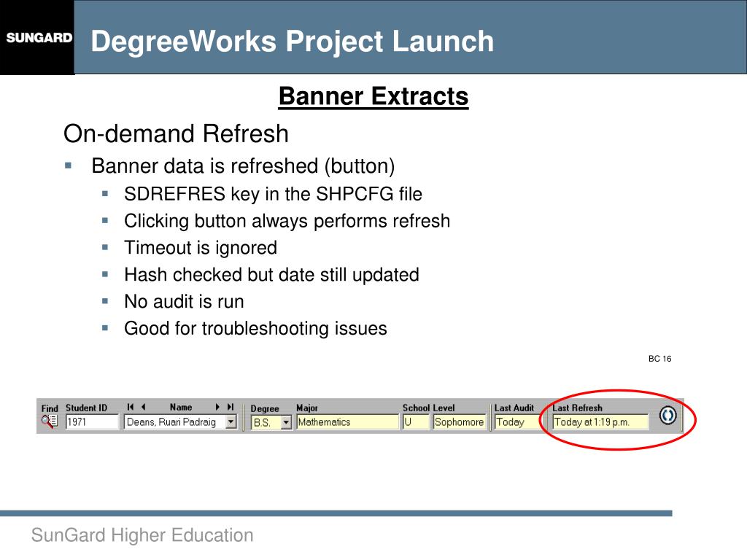Click 'Banner data is refreshed (button)' bullet
This screenshot has height=560, width=747.
tap(243, 166)
